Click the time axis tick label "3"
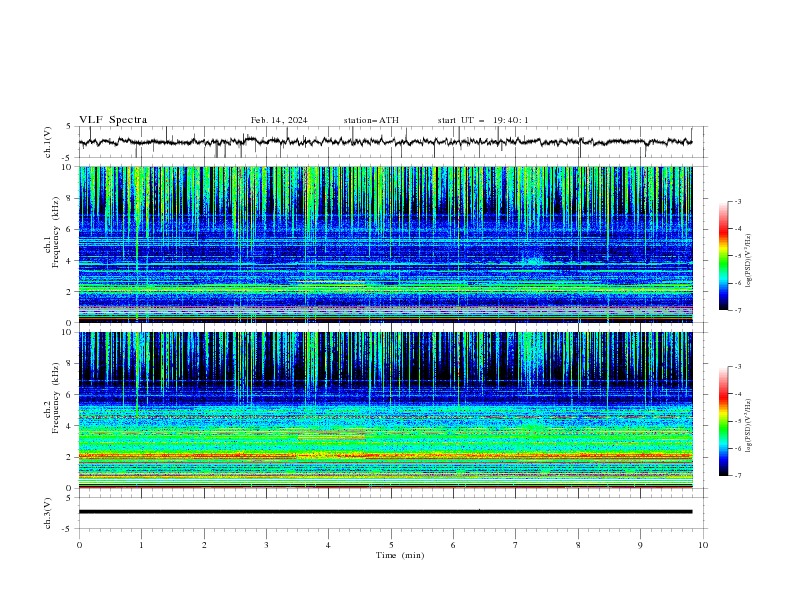The image size is (792, 612). click(266, 545)
